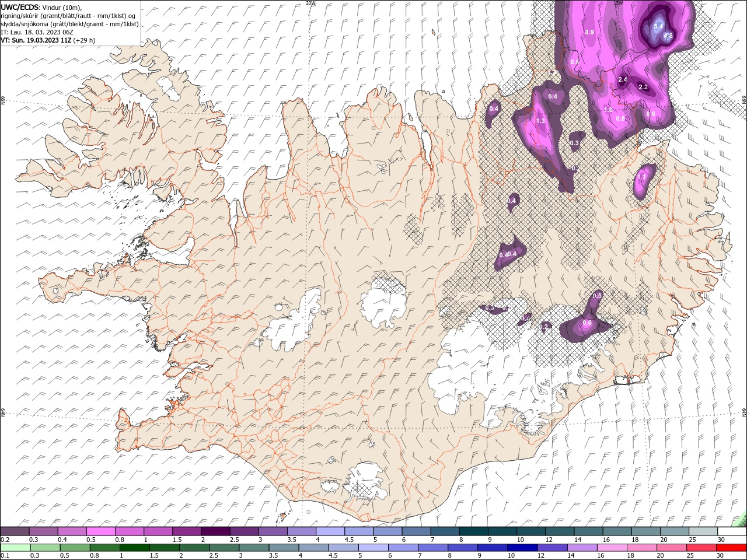Click the UWC/ECDS title text
This screenshot has height=560, width=747.
[20, 6]
